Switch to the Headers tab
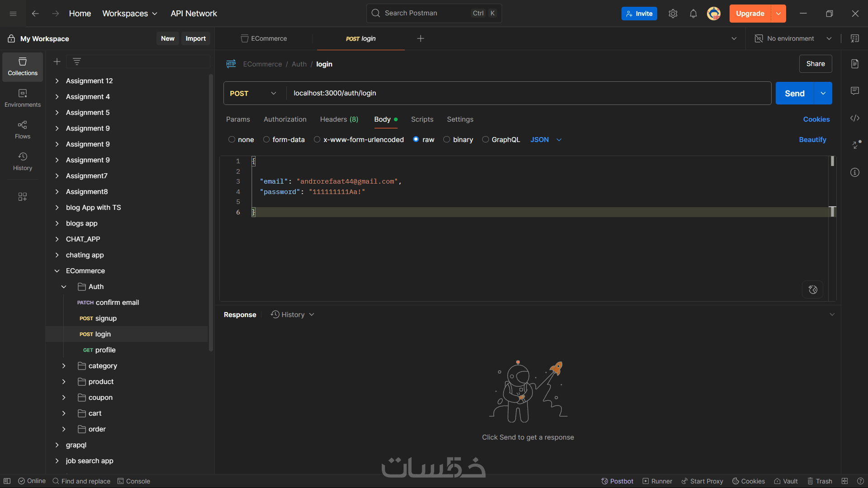Screen dimensions: 868x488 (x=339, y=119)
